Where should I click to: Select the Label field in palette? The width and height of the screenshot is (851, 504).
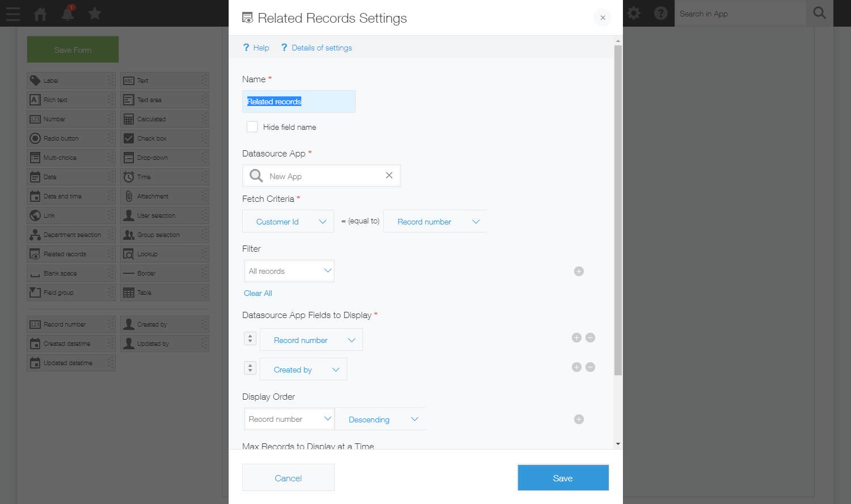pyautogui.click(x=71, y=81)
